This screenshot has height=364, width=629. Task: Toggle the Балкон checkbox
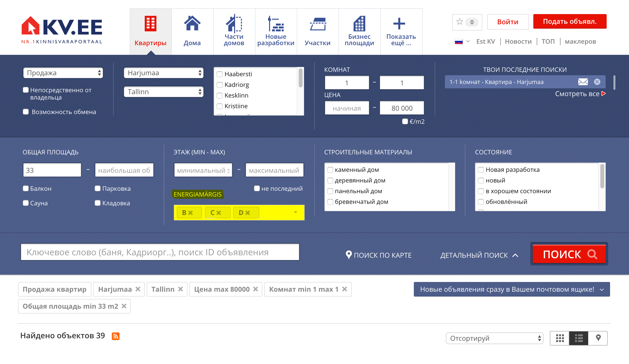[26, 188]
